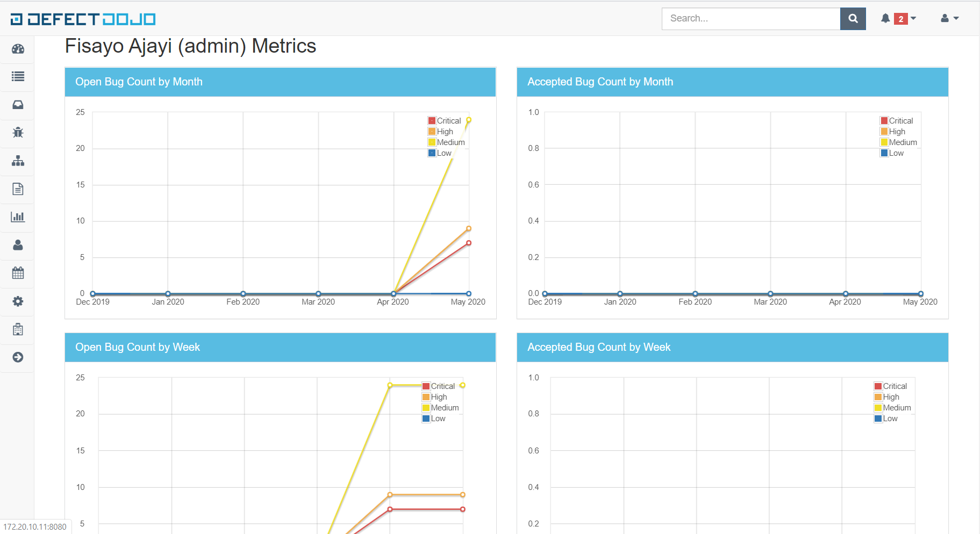Click the Fisayo Ajayi (admin) Metrics title

190,46
